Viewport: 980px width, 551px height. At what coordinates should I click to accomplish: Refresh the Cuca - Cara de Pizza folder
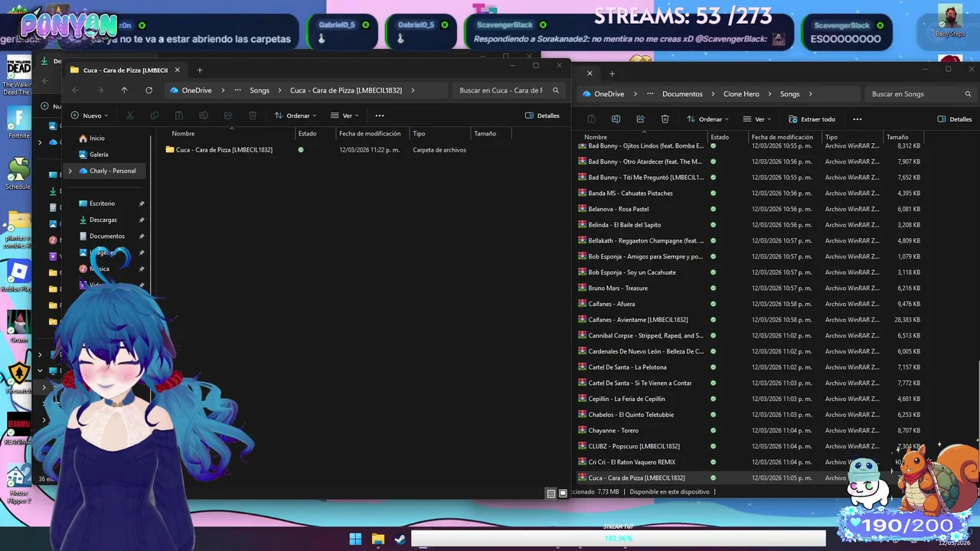(x=149, y=90)
